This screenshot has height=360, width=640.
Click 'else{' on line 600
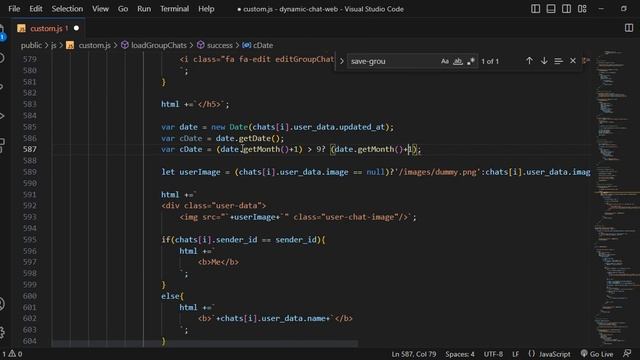(172, 296)
